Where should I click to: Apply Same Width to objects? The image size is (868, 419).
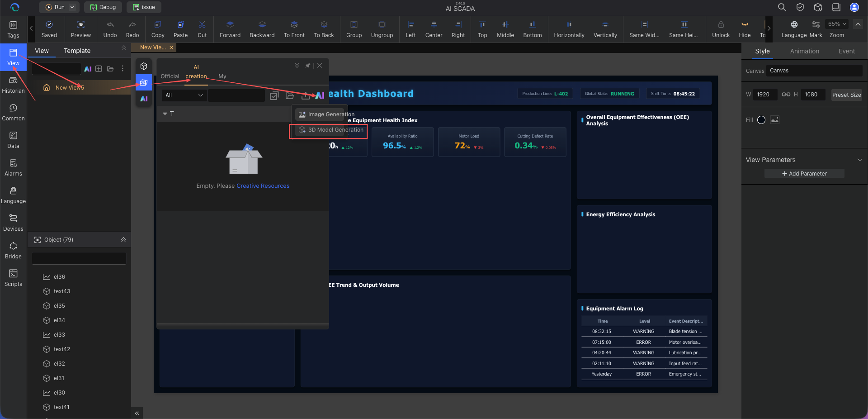pyautogui.click(x=644, y=29)
